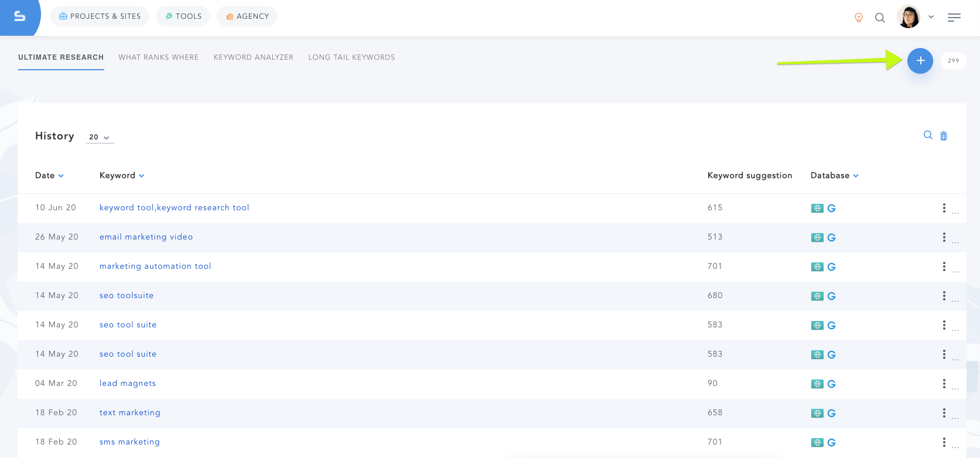Switch to the Ultimate Research tab

point(61,57)
